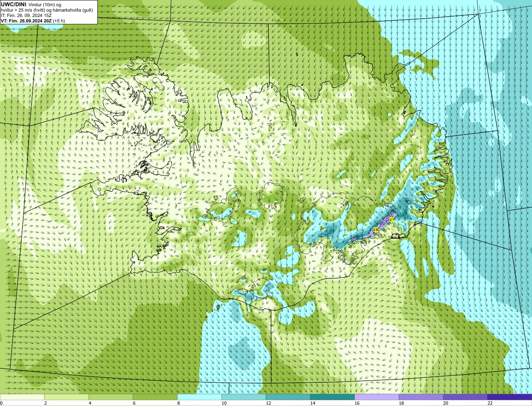Click the 18–20 m/s purple legend swatch
Viewport: 532px width, 406px height.
(x=421, y=397)
